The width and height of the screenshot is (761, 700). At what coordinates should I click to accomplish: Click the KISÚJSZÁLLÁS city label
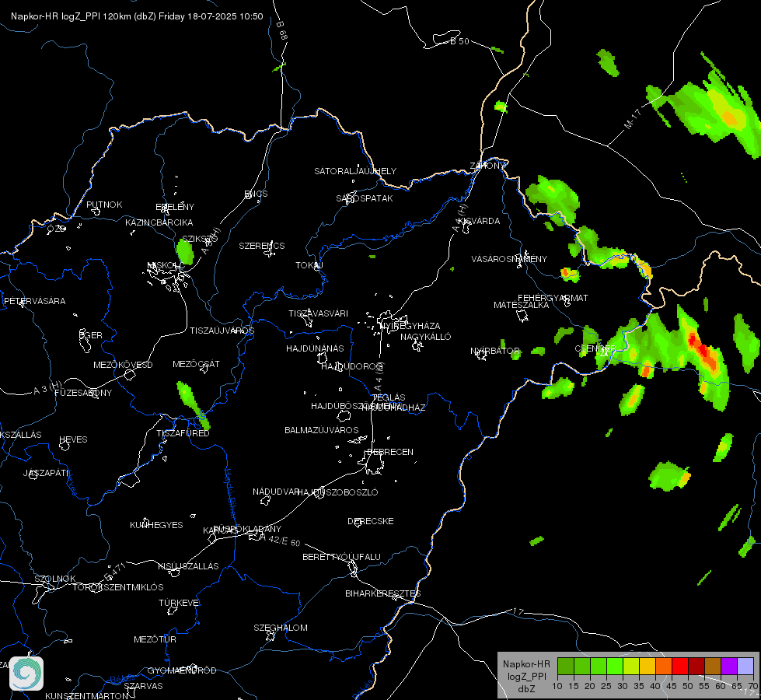tap(188, 566)
